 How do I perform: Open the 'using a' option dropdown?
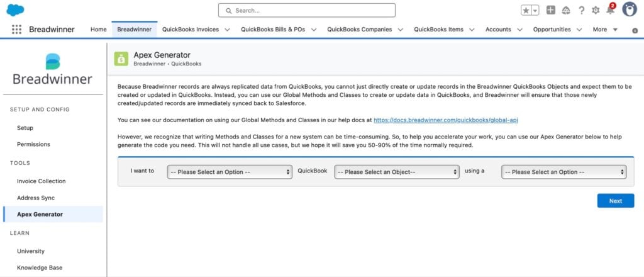click(x=564, y=172)
